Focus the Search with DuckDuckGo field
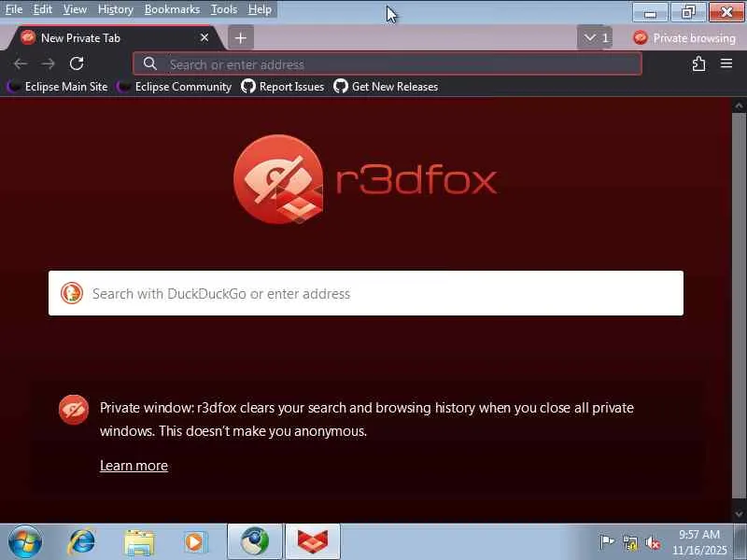 [x=366, y=293]
